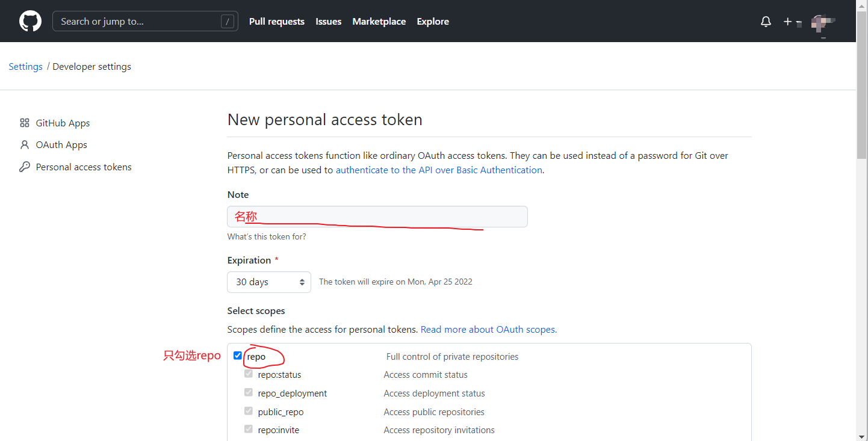Open Read more about OAuth scopes link
The height and width of the screenshot is (441, 868).
coord(489,330)
